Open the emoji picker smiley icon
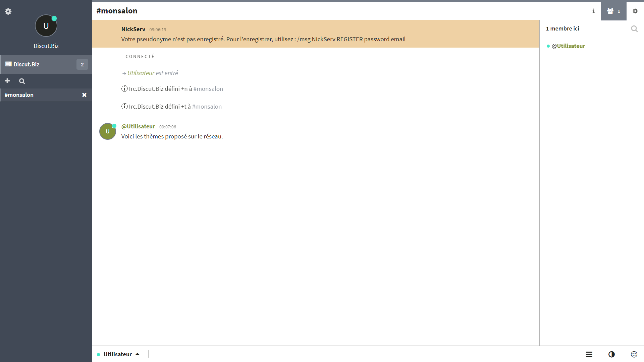This screenshot has height=362, width=644. 634,354
